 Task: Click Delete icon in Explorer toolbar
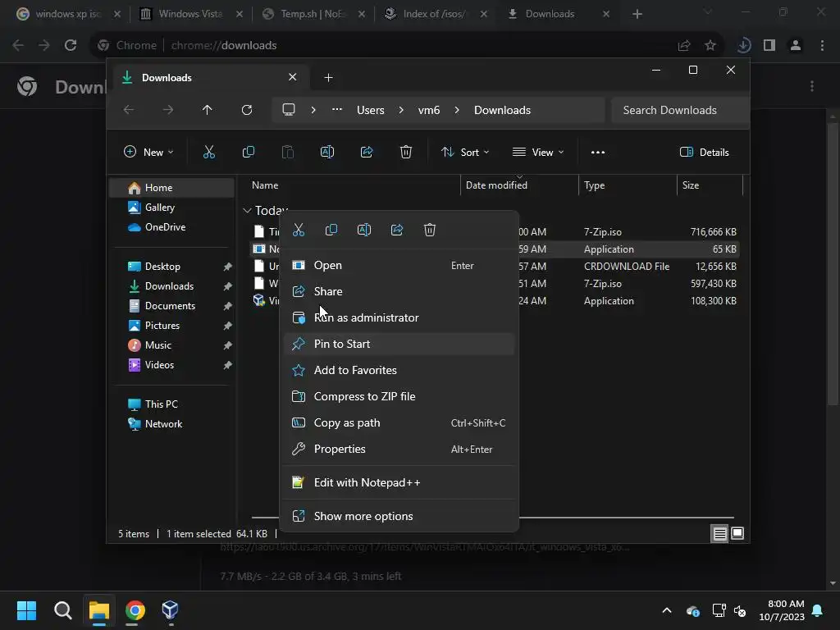(406, 152)
